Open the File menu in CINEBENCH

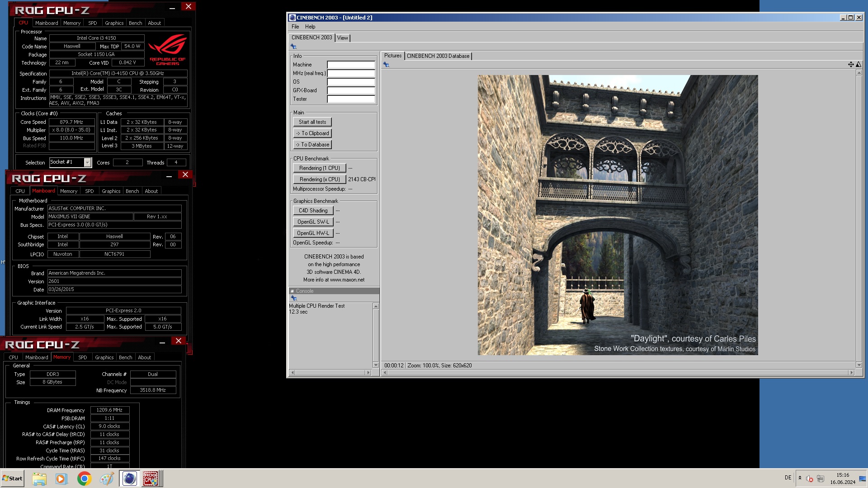(295, 27)
